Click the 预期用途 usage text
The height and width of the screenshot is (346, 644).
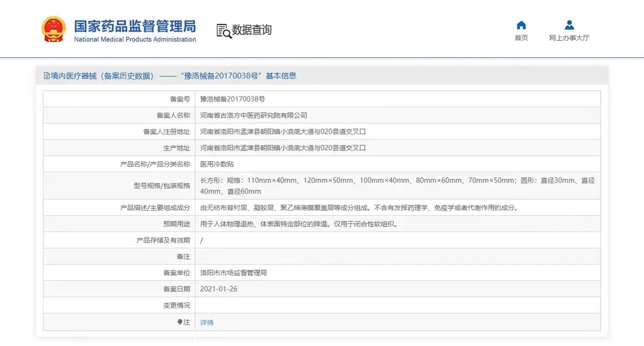[x=299, y=224]
